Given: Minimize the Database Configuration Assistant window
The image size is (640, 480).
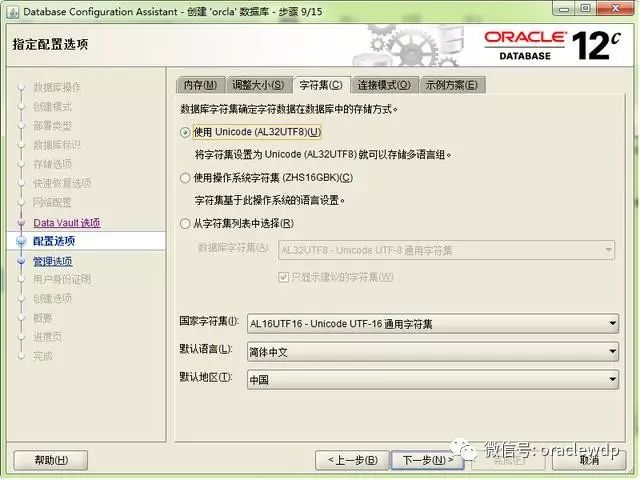Looking at the screenshot, I should (x=564, y=9).
